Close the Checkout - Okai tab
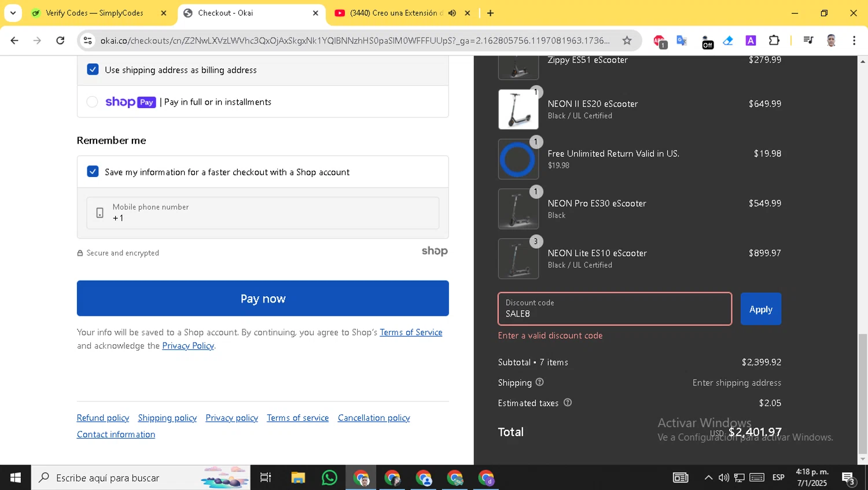Screen dimensions: 868x490 click(315, 13)
